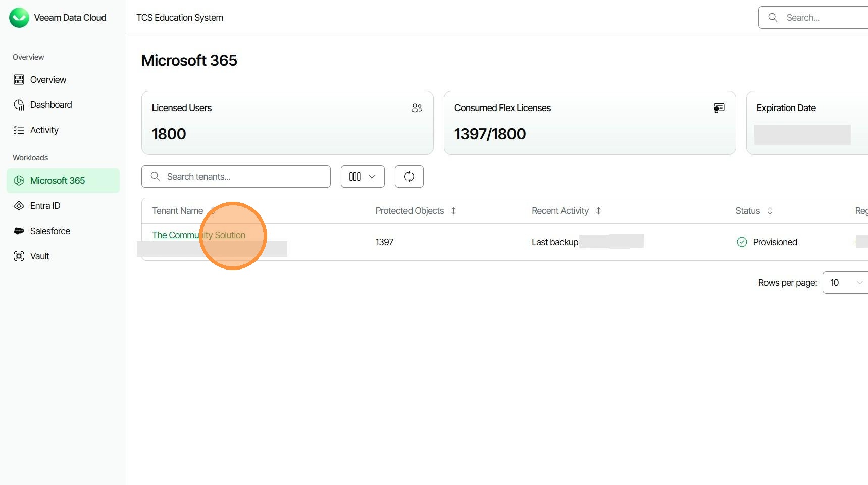Click the 1800 licensed users value
This screenshot has width=868, height=485.
click(169, 134)
